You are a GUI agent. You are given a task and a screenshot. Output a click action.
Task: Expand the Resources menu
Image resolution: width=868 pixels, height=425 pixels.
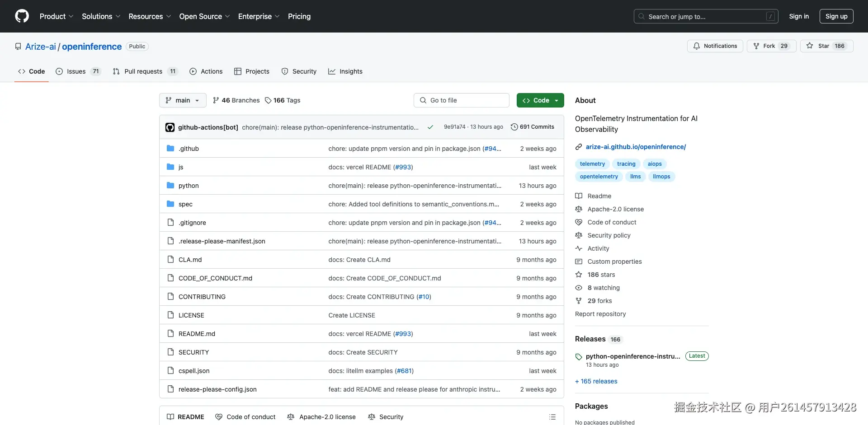click(x=150, y=16)
